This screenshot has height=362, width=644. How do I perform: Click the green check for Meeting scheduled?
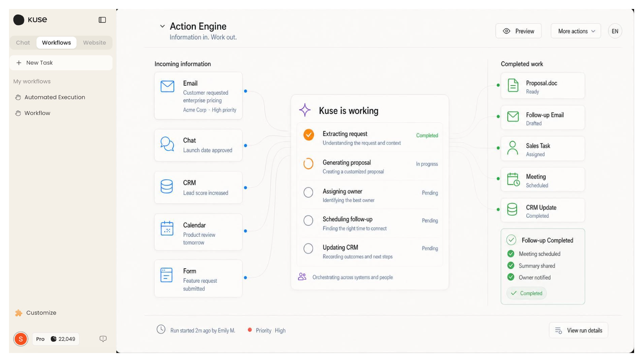coord(511,254)
